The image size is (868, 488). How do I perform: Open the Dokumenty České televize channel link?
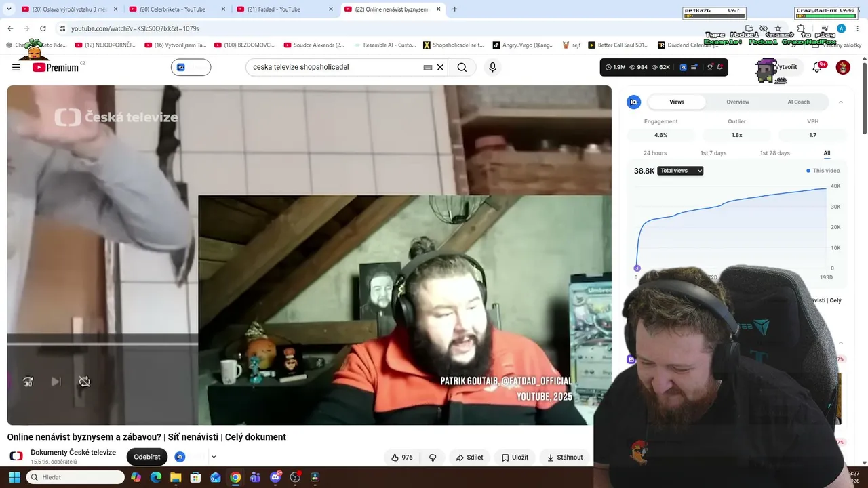pyautogui.click(x=73, y=453)
